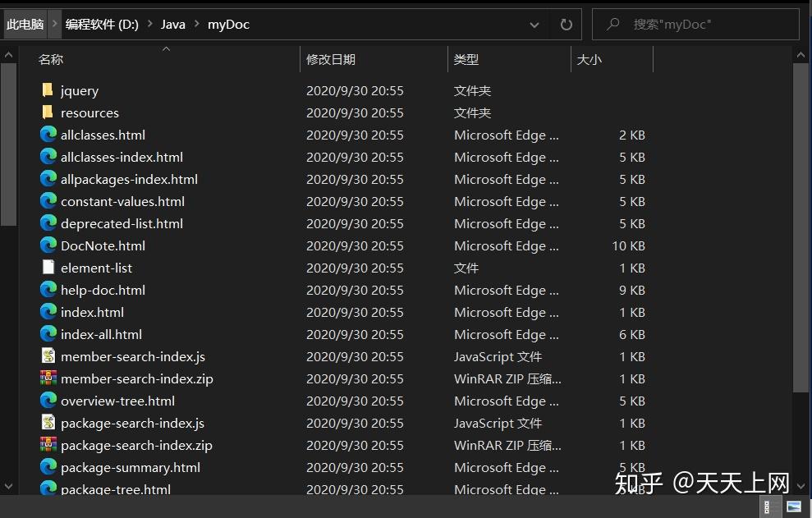The image size is (812, 518).
Task: Click the search "myDoc" input field
Action: click(695, 25)
